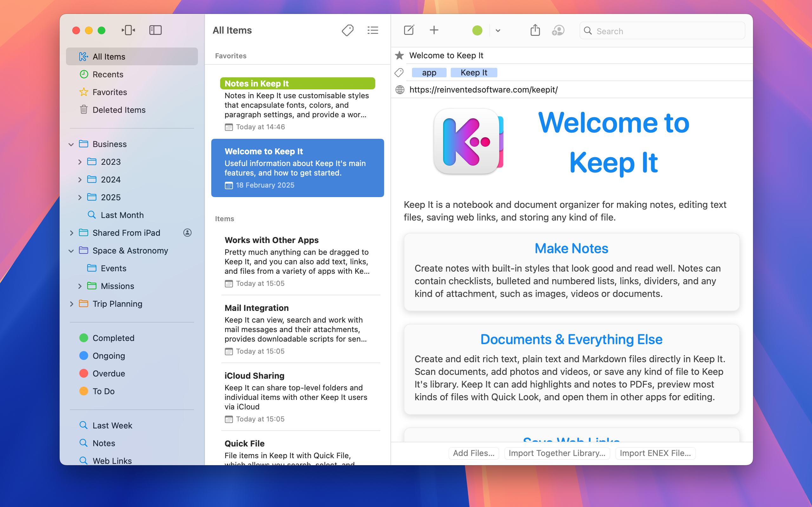This screenshot has height=507, width=812.
Task: Expand the 2023 folder under Business
Action: tap(80, 162)
